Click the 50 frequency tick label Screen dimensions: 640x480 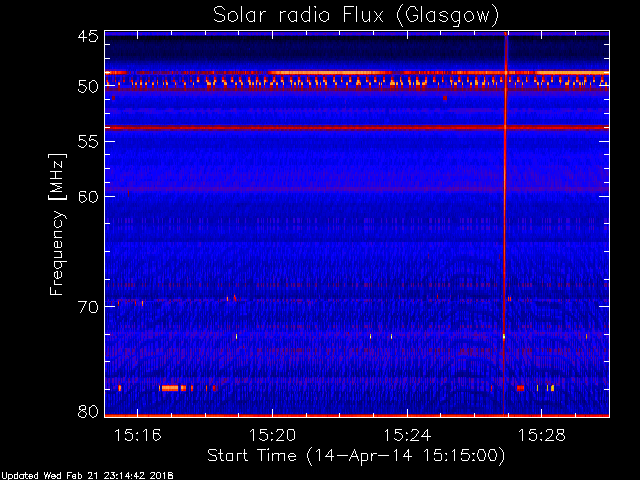88,87
